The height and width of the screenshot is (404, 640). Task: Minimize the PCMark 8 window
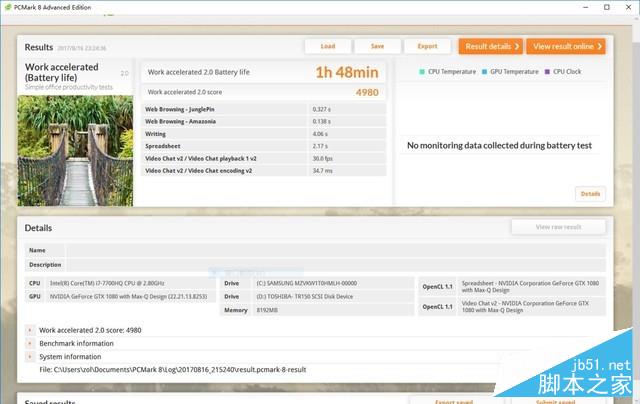(586, 7)
